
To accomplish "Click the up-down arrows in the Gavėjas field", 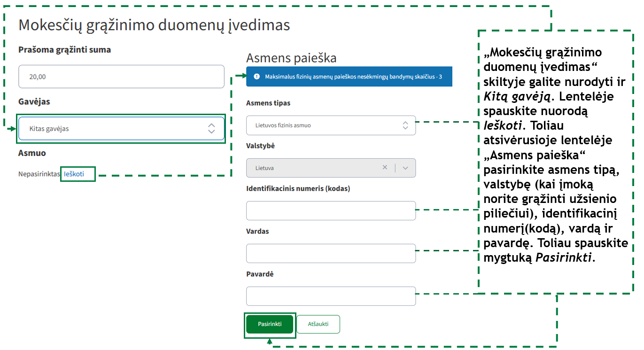I will pyautogui.click(x=211, y=128).
